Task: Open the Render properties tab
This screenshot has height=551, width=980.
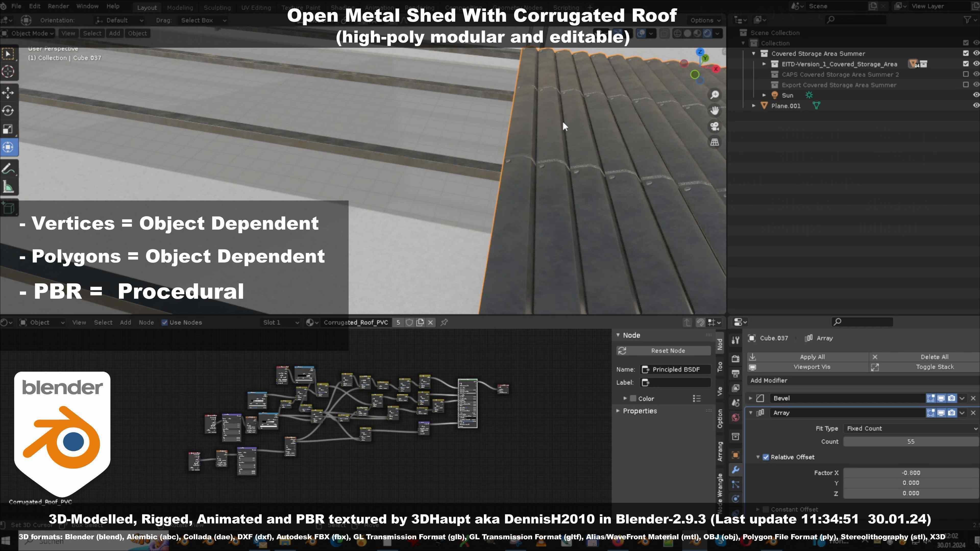Action: point(735,359)
